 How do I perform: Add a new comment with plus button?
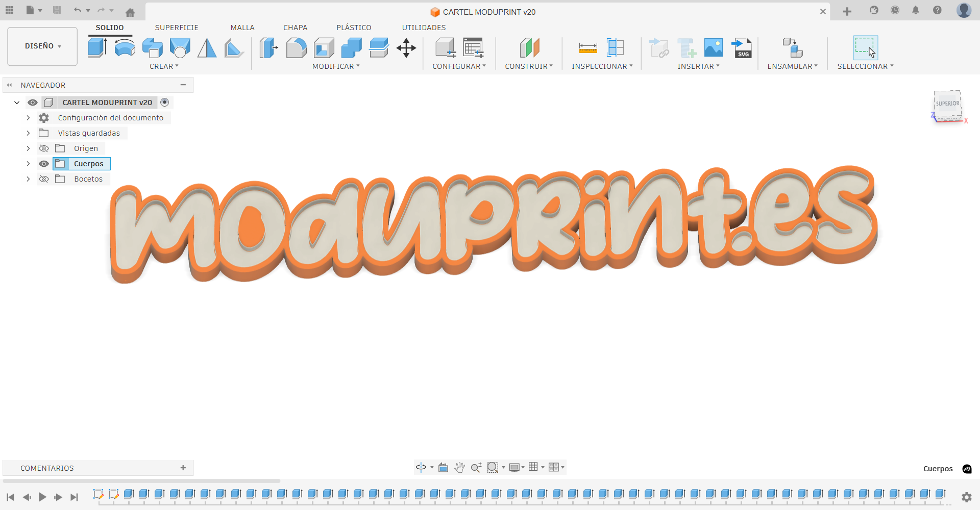[x=183, y=468]
